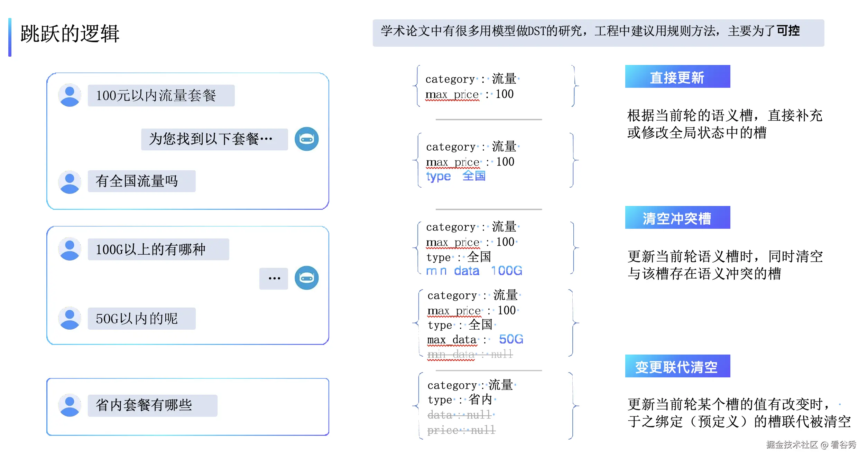The height and width of the screenshot is (461, 868).
Task: Select the user icon next to "省内套餐有哪些"
Action: point(70,405)
